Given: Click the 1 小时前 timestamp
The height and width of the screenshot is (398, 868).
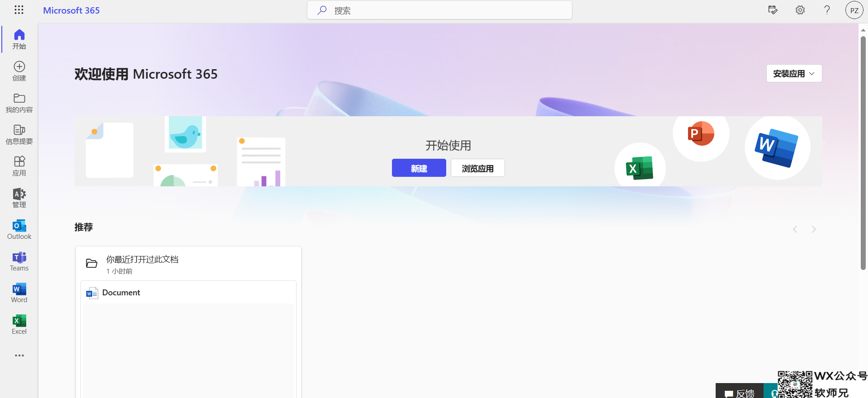Looking at the screenshot, I should click(119, 271).
